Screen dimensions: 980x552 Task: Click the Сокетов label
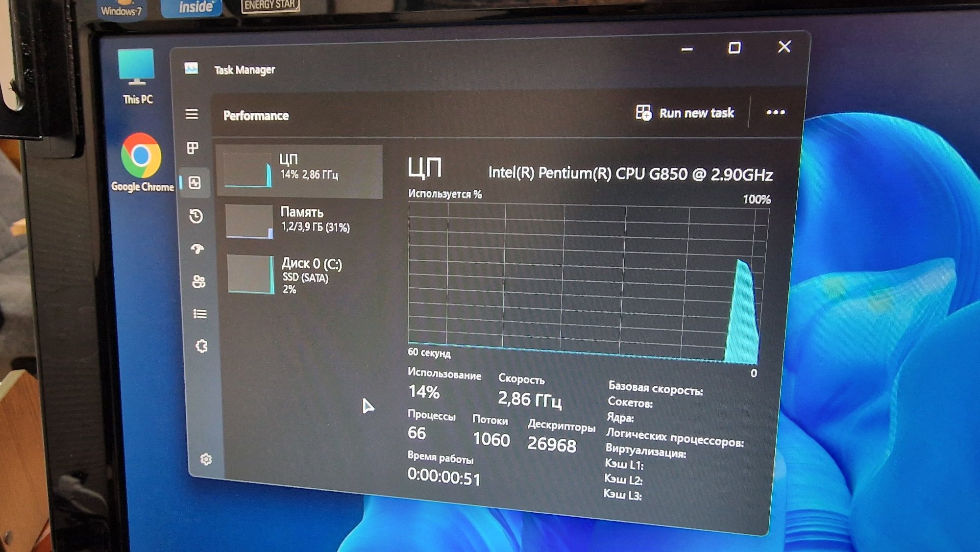[630, 402]
